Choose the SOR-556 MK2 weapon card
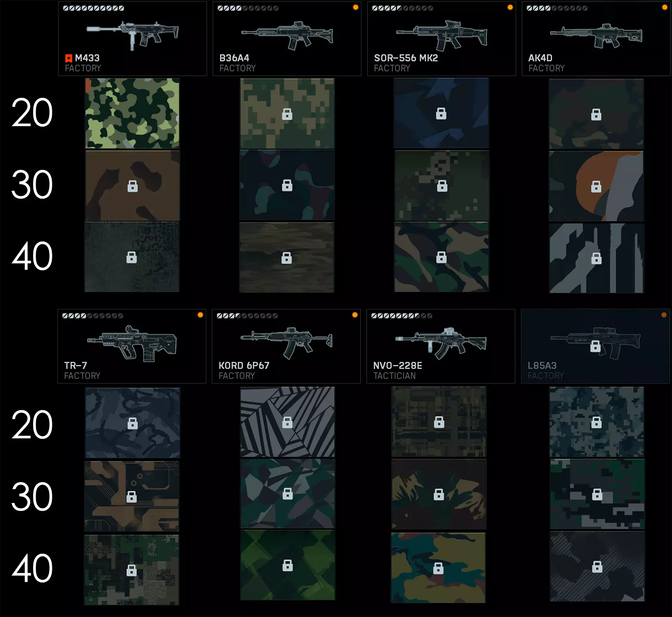 click(x=442, y=38)
